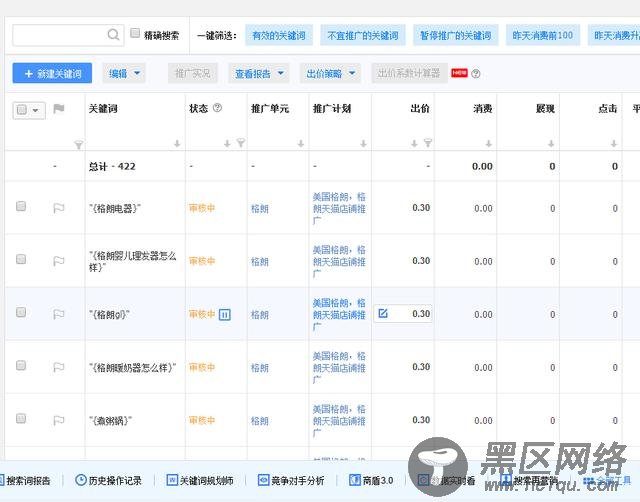
Task: Open 搜索词报告 from the bottom toolbar
Action: [24, 480]
